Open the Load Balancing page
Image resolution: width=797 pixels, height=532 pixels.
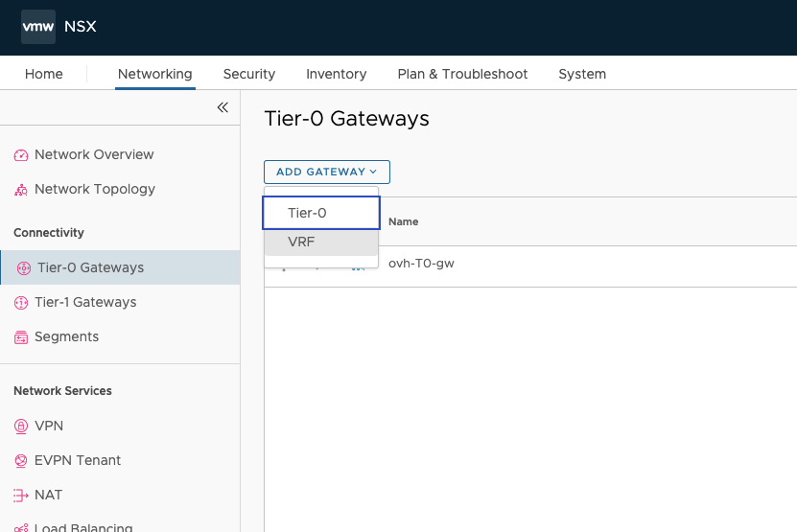click(82, 526)
